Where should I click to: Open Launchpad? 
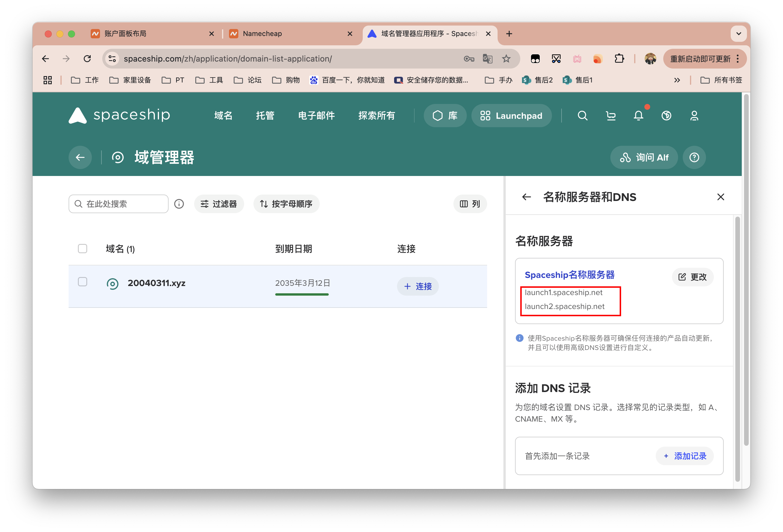pyautogui.click(x=512, y=116)
